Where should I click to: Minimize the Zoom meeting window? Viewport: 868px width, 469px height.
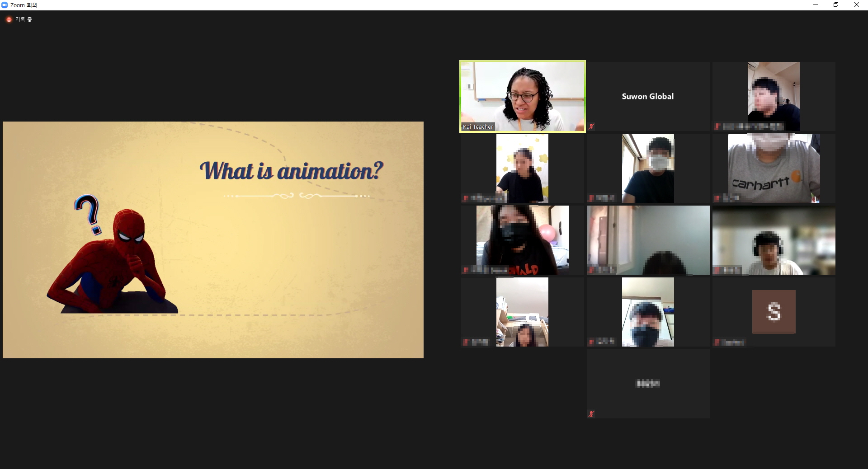click(x=816, y=5)
